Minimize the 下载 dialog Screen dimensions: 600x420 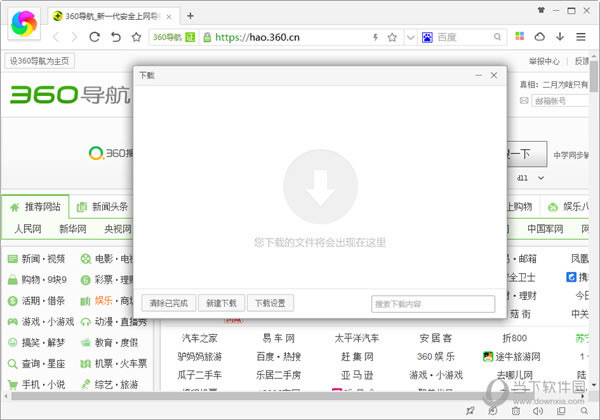pyautogui.click(x=478, y=75)
